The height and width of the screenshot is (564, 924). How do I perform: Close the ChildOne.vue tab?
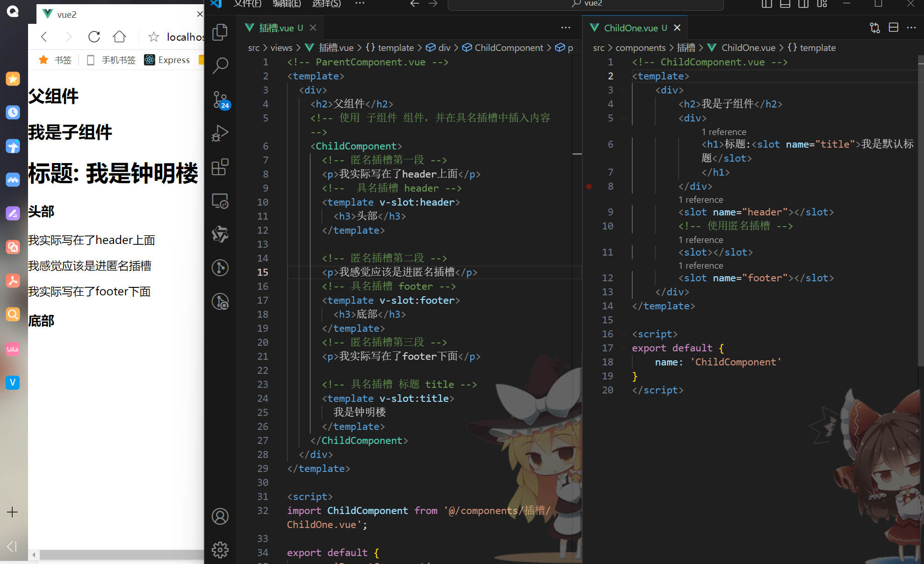tap(677, 28)
